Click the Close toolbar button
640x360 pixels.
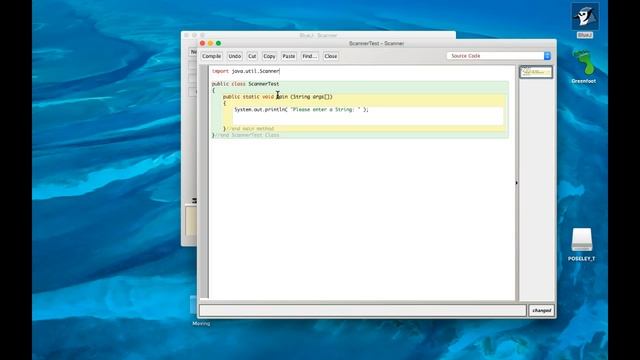331,56
